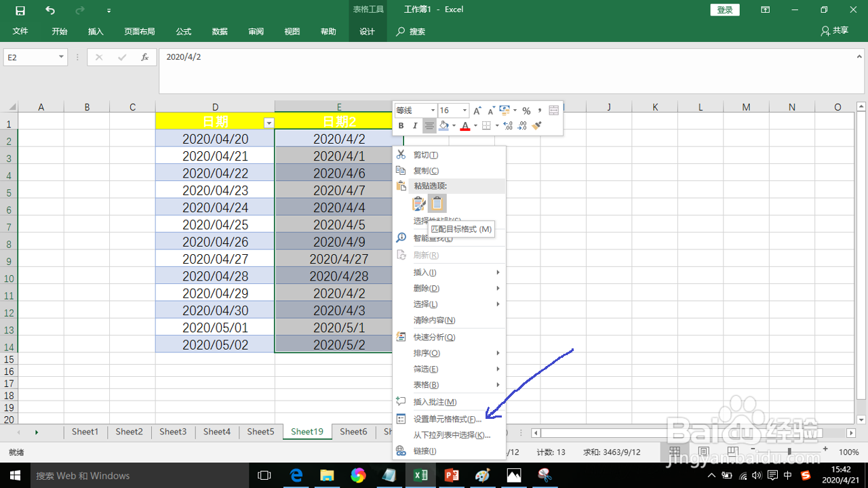Open font size 16 dropdown in mini toolbar

tap(465, 110)
